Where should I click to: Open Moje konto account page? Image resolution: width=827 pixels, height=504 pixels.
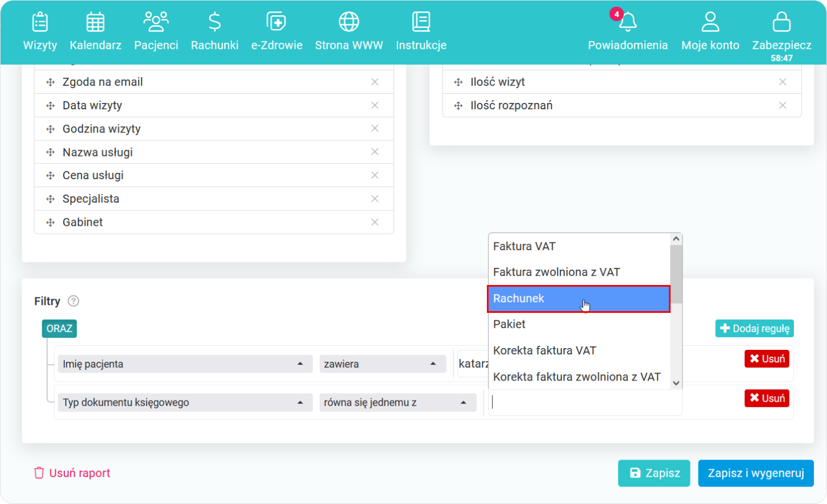(710, 32)
